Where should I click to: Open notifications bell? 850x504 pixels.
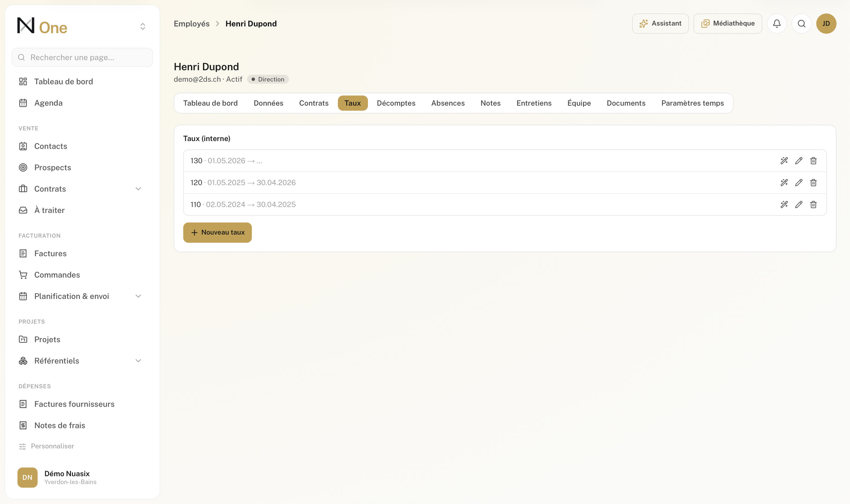[x=777, y=24]
